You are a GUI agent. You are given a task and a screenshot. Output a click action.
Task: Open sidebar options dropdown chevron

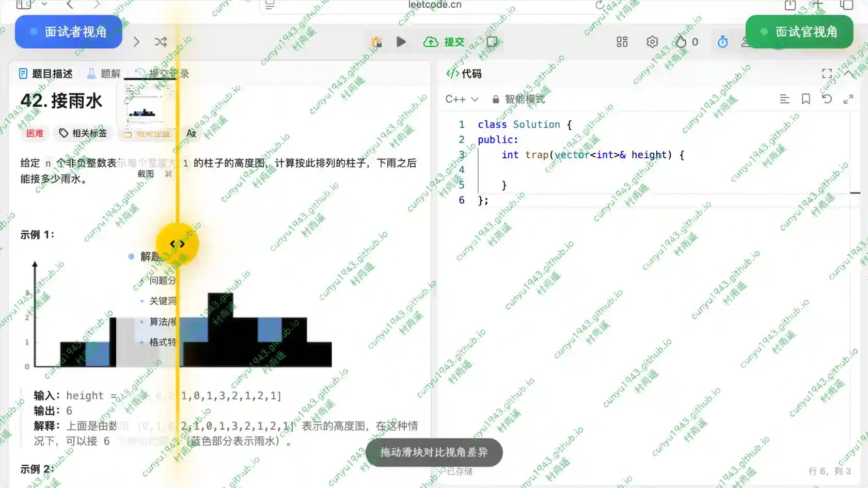coord(44,4)
